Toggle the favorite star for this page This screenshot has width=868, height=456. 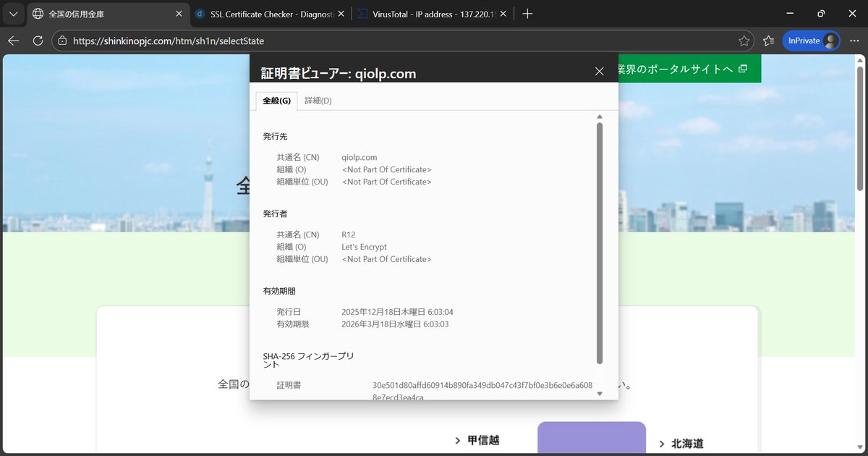click(745, 41)
